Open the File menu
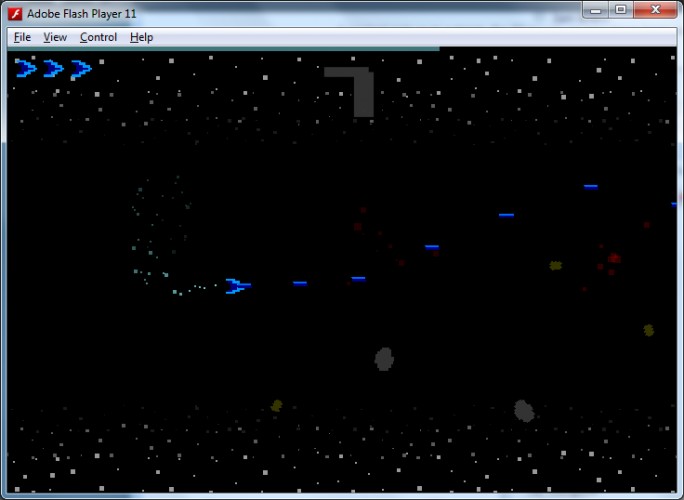The image size is (684, 500). tap(22, 38)
